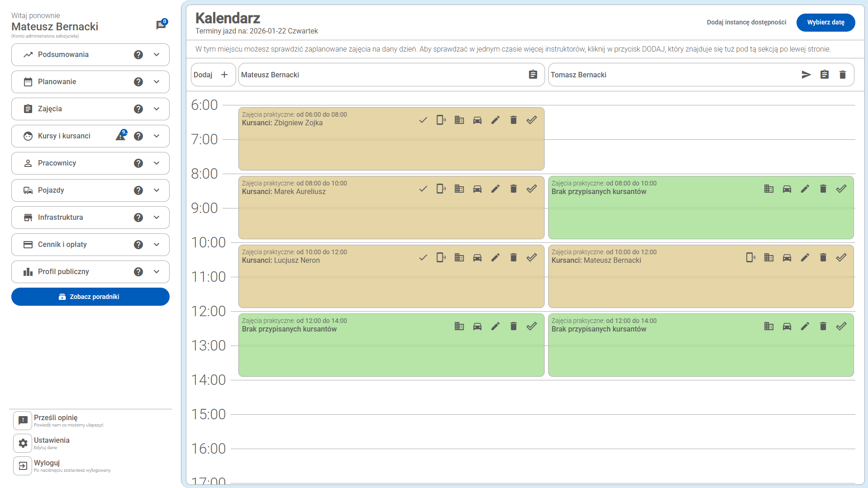868x488 pixels.
Task: Open the Pracownicy menu
Action: 157,163
